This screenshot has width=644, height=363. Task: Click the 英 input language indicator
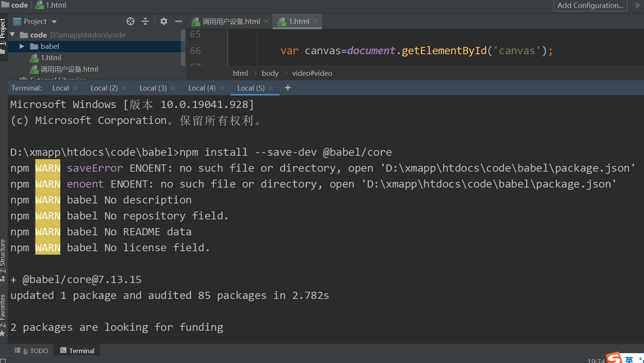point(629,359)
